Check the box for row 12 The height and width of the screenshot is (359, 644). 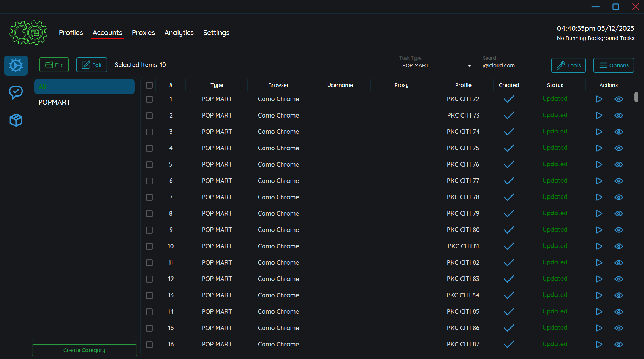tap(149, 279)
